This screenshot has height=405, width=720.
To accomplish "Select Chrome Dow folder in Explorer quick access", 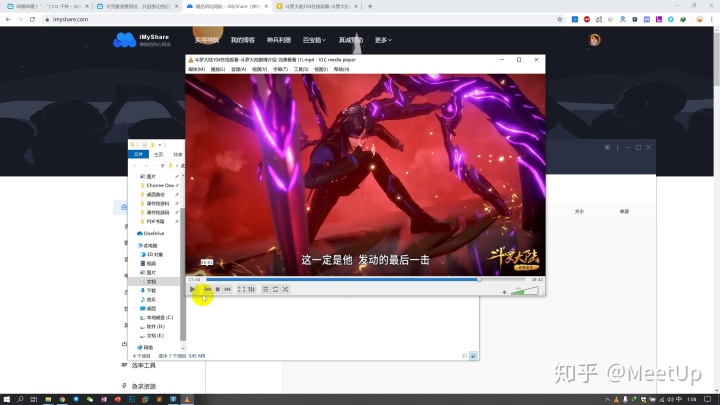I will [x=158, y=186].
